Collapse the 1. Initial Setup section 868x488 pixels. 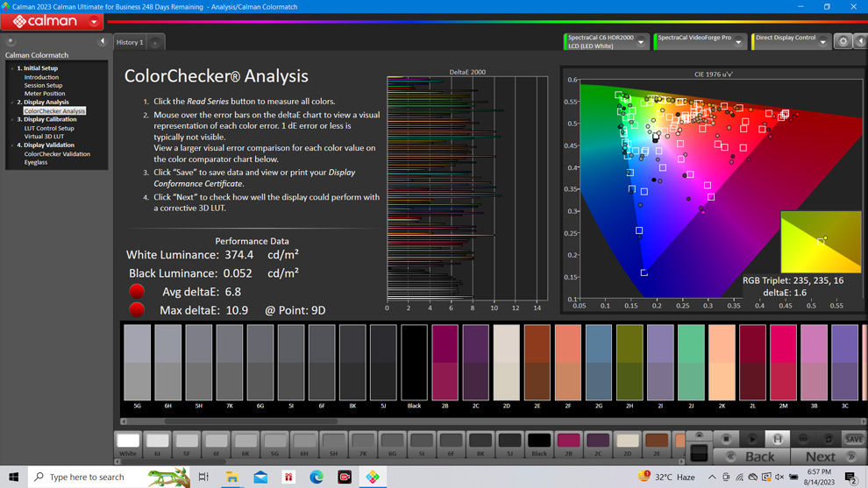pos(12,68)
